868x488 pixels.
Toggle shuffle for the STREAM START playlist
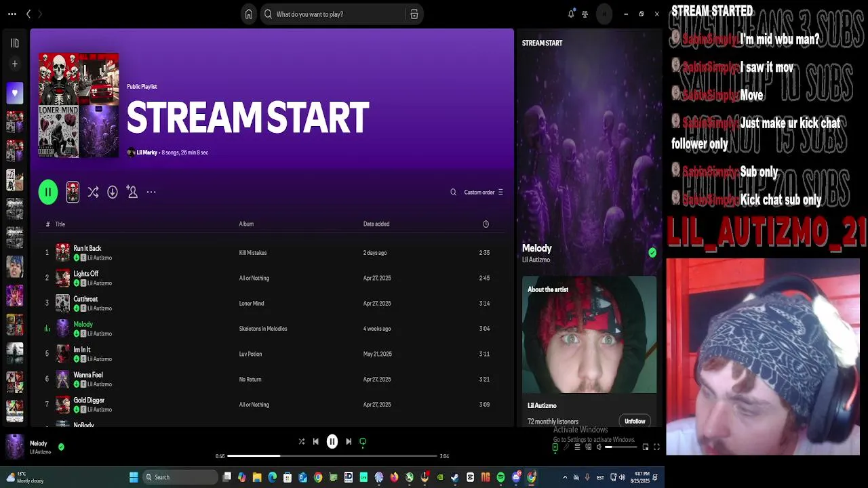tap(93, 192)
